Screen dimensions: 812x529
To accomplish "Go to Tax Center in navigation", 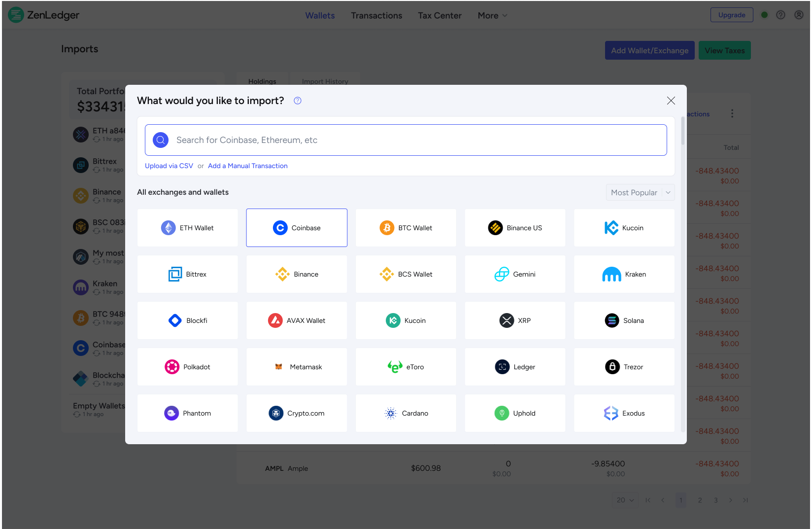I will click(x=440, y=16).
